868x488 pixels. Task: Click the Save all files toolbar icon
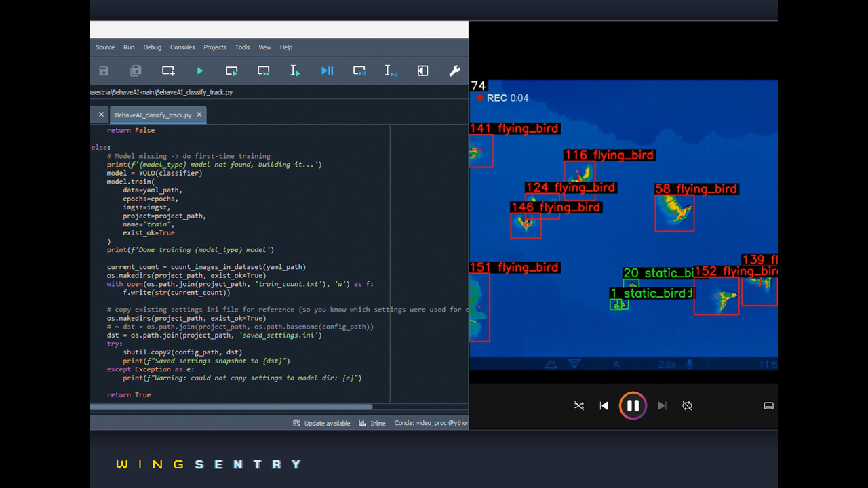point(136,70)
